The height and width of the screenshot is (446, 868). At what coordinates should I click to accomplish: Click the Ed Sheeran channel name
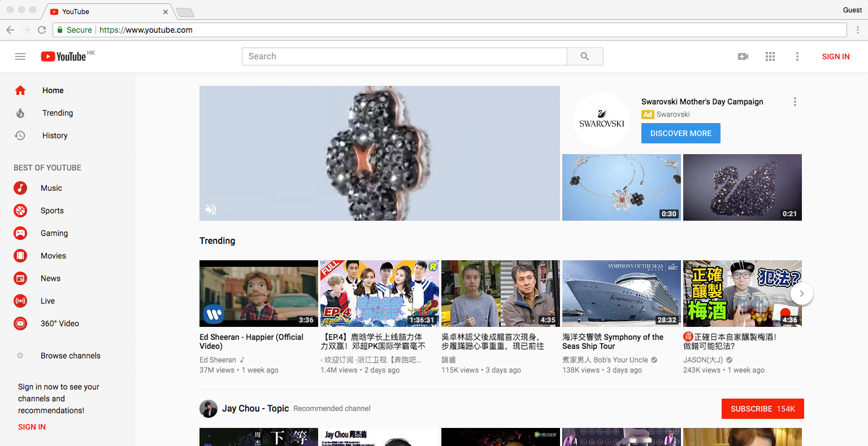tap(218, 360)
